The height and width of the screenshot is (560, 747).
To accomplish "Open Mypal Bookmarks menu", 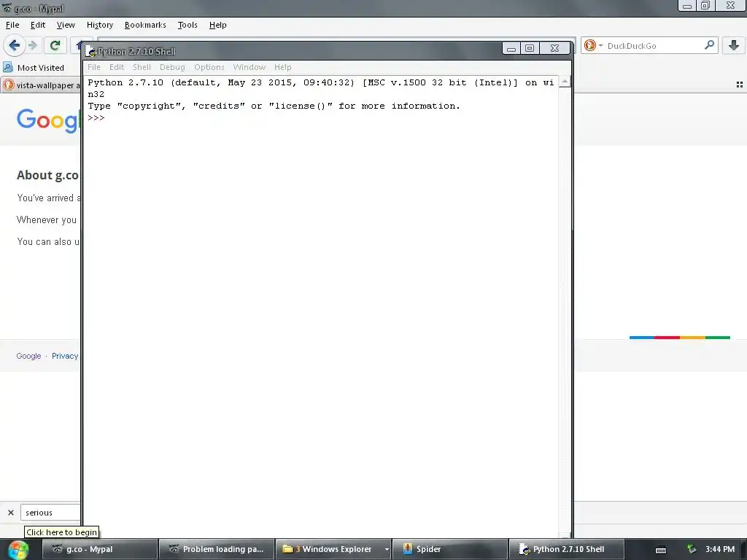I will pos(145,25).
